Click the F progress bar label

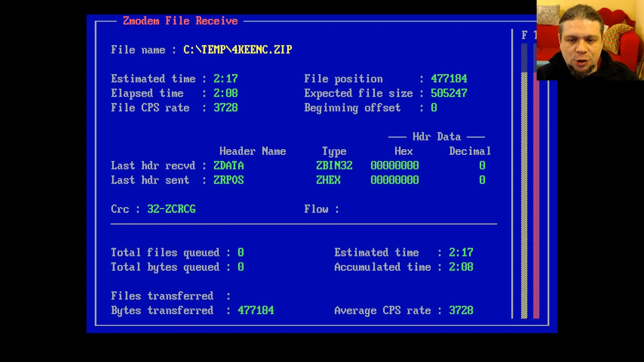[x=525, y=35]
